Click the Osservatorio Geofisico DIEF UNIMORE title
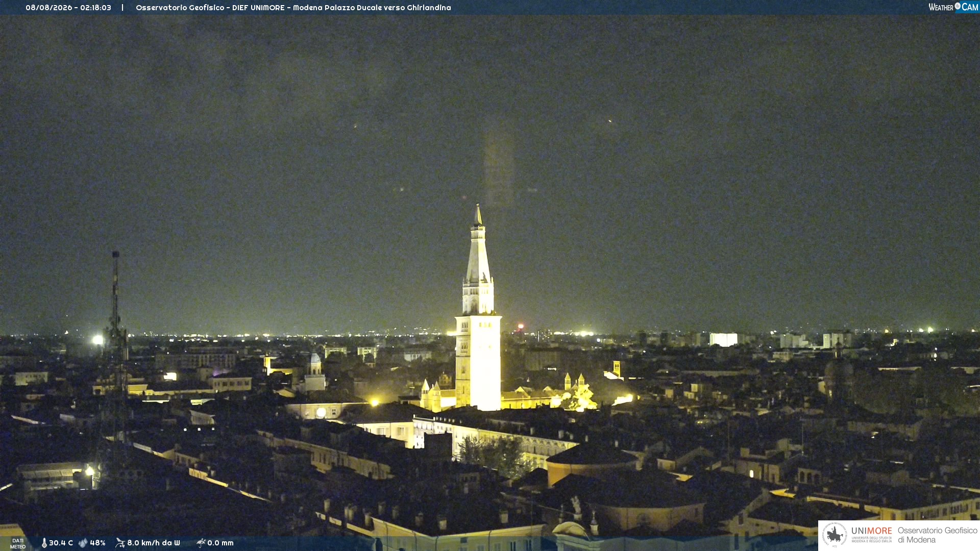Viewport: 980px width, 551px height. 293,8
